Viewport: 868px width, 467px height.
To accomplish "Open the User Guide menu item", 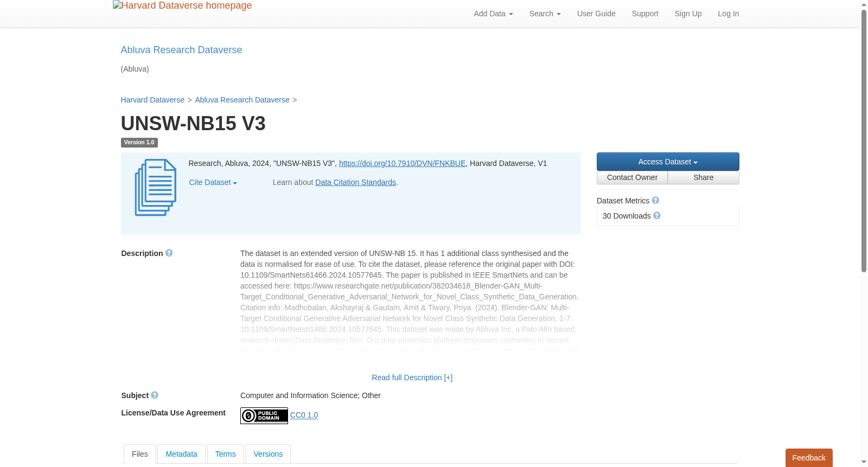I will pyautogui.click(x=596, y=14).
